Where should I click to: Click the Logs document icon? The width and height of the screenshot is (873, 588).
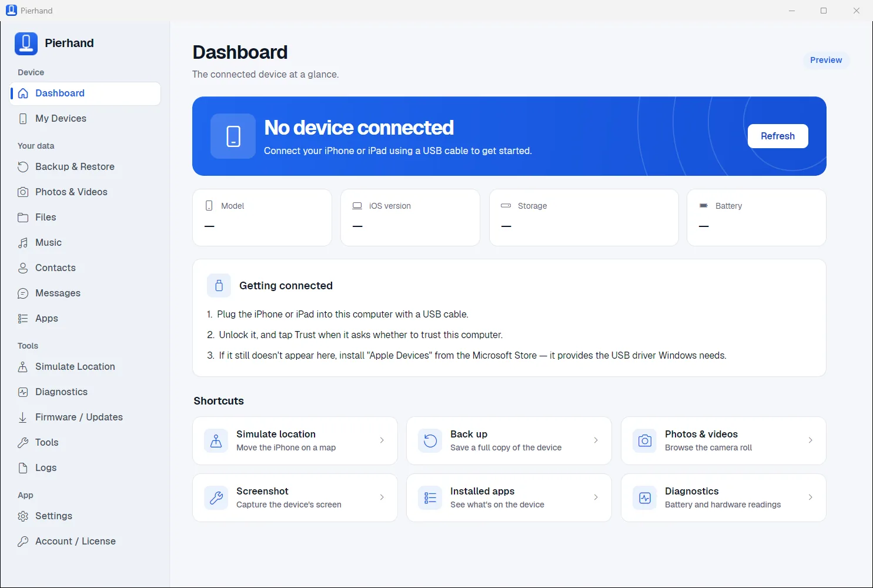pos(23,468)
